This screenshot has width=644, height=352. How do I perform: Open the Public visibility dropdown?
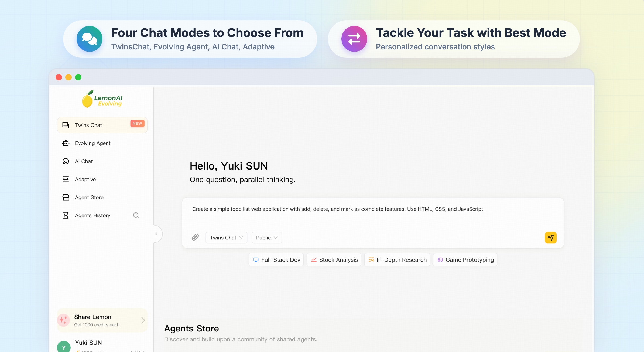click(266, 238)
